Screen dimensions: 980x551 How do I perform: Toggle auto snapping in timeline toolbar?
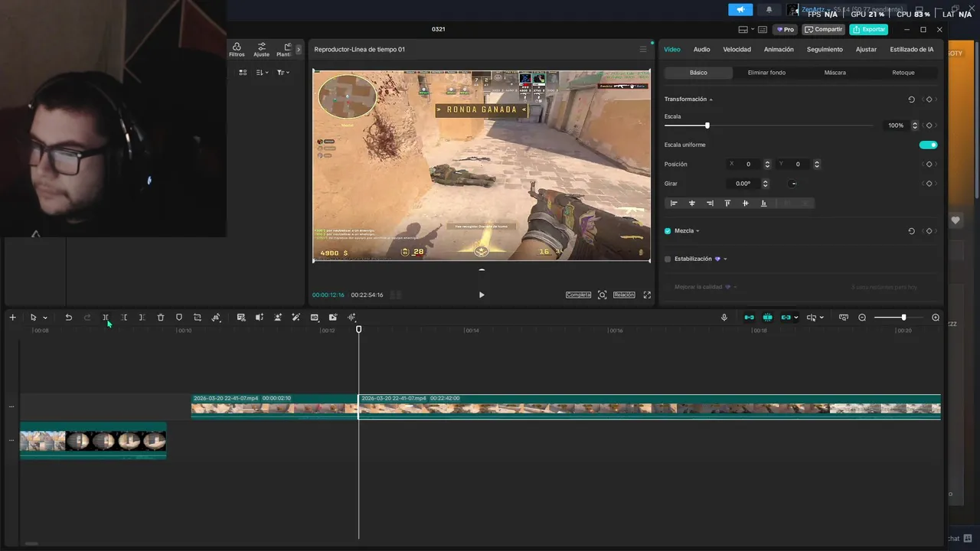[767, 318]
